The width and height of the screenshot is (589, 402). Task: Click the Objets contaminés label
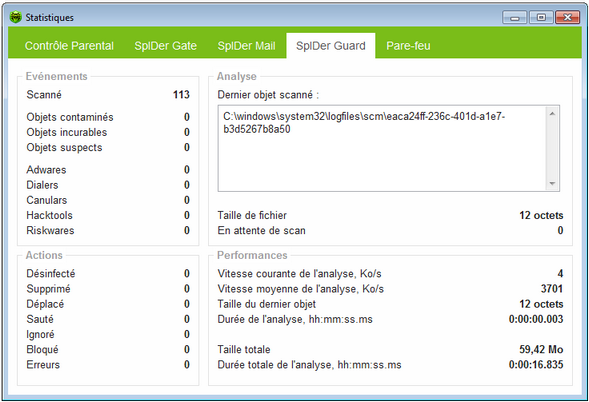70,117
